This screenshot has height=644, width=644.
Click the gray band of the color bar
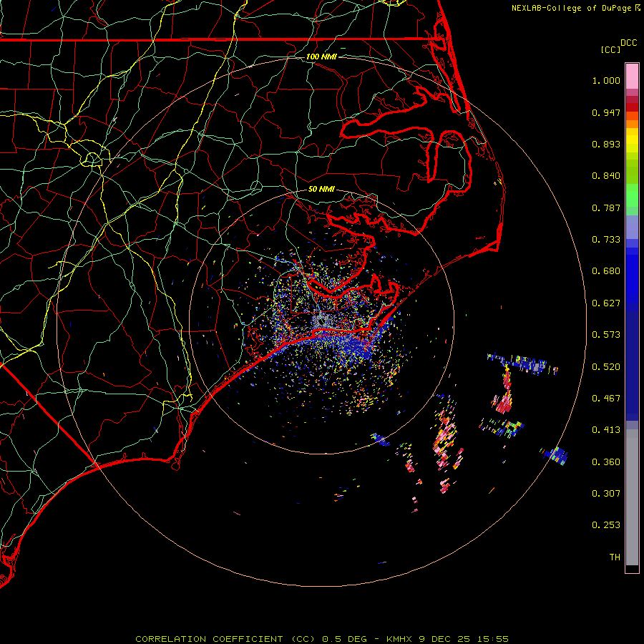click(x=632, y=497)
